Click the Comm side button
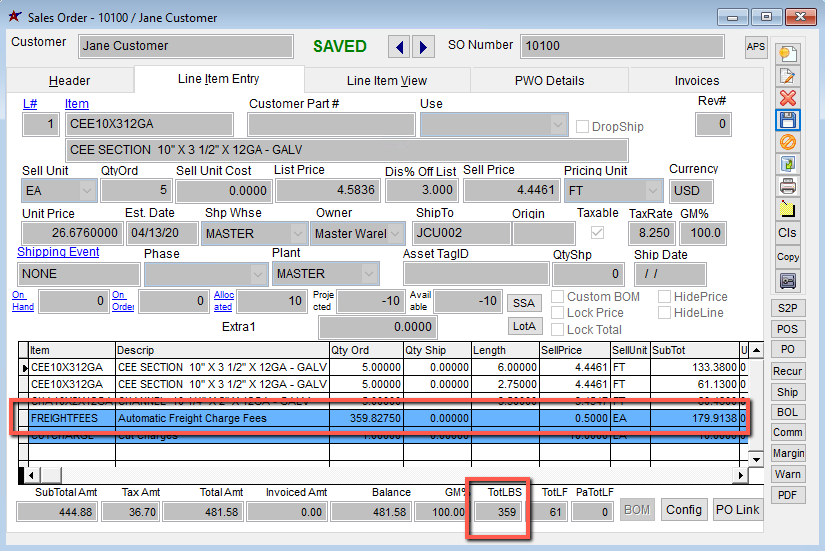 point(788,432)
